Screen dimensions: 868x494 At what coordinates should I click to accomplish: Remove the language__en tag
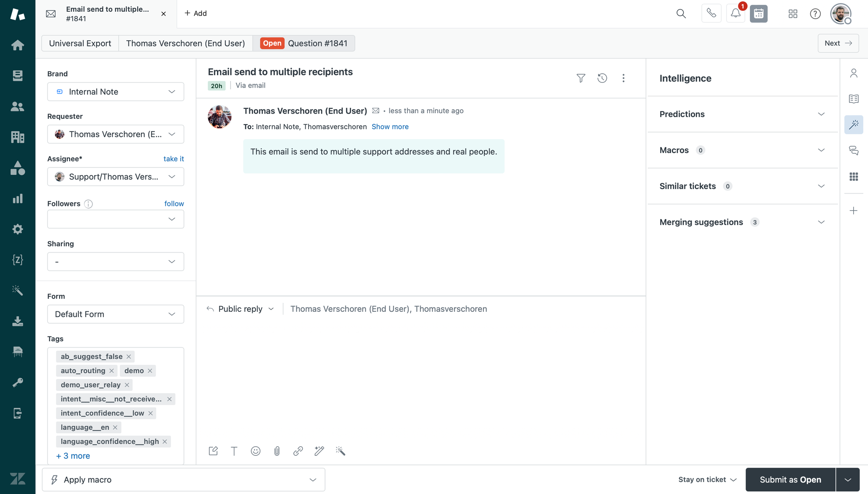point(115,428)
